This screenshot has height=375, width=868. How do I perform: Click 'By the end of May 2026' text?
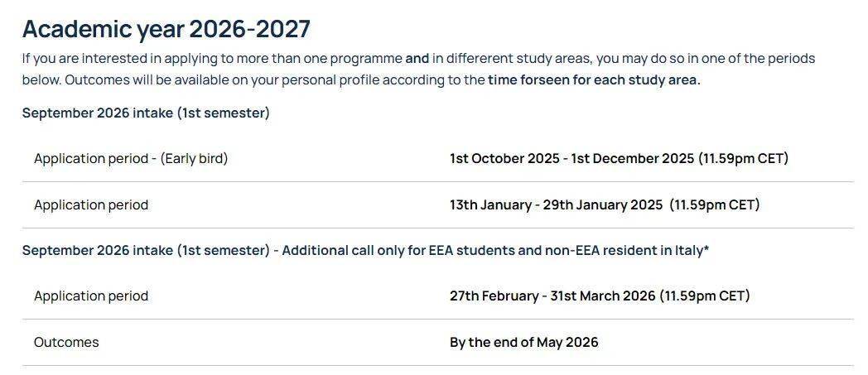[523, 343]
